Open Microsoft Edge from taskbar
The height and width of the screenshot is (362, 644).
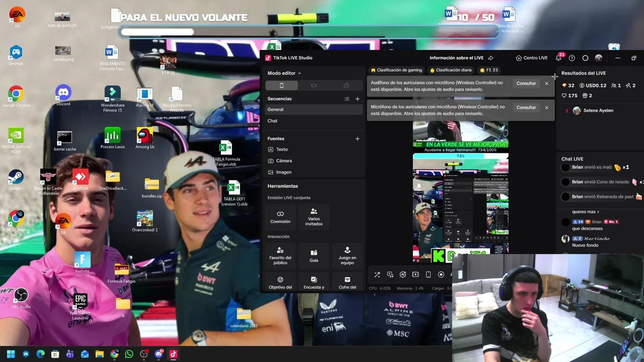pos(40,354)
